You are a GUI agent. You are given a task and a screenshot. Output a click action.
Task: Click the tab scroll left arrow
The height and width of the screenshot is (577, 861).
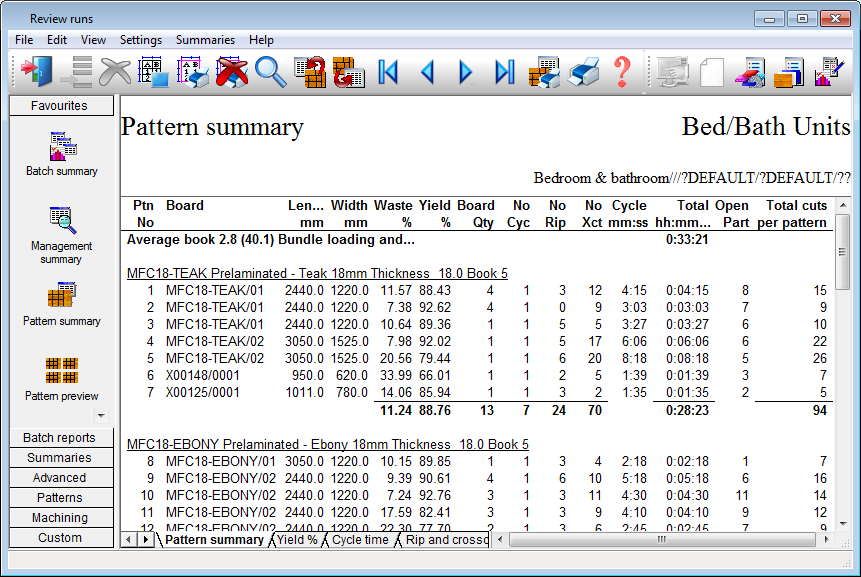click(x=128, y=540)
